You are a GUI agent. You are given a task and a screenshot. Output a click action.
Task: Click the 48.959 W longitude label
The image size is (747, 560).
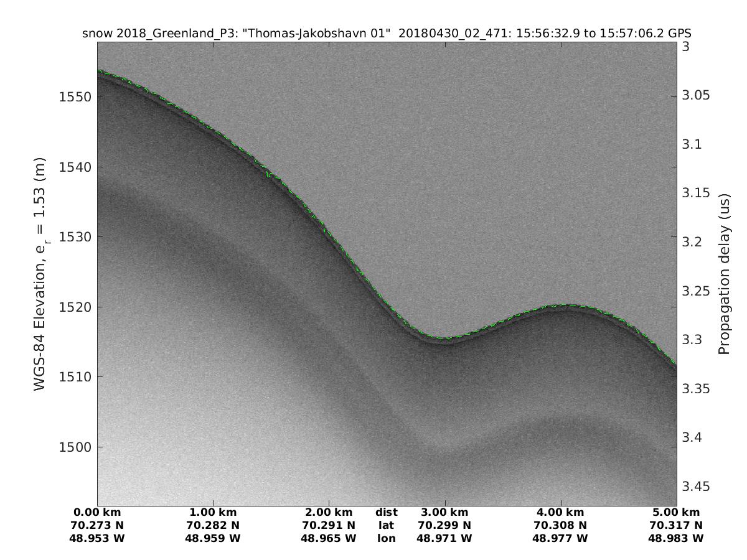[213, 538]
